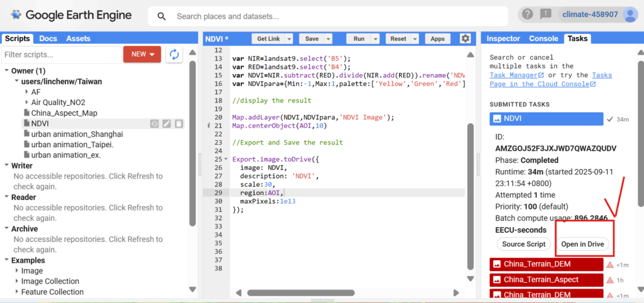
Task: Click file icon of China_Aspect_Map
Action: [x=26, y=113]
